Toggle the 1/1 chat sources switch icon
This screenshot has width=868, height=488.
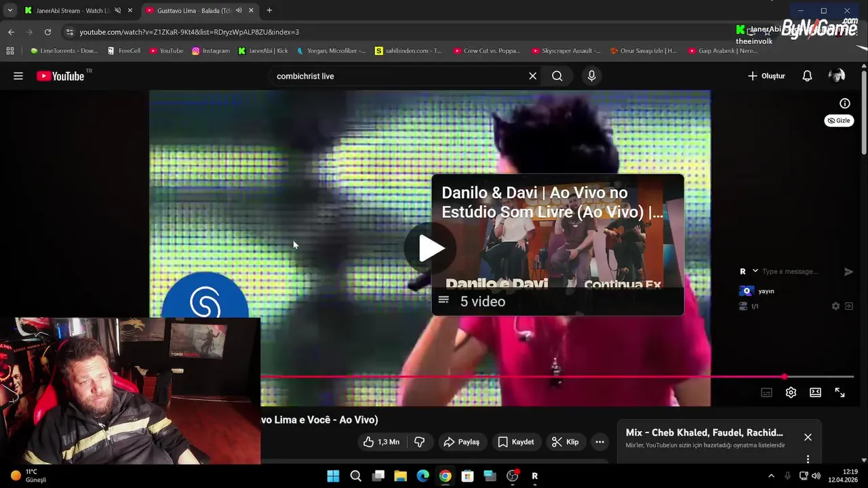pyautogui.click(x=743, y=306)
